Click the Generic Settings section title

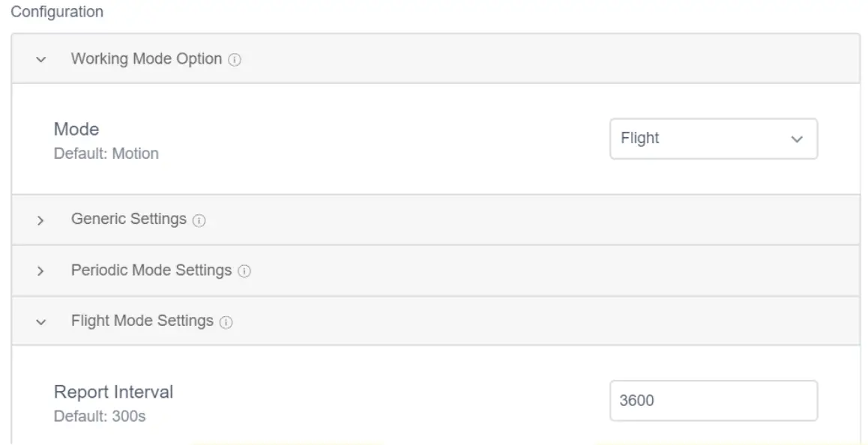pyautogui.click(x=129, y=220)
